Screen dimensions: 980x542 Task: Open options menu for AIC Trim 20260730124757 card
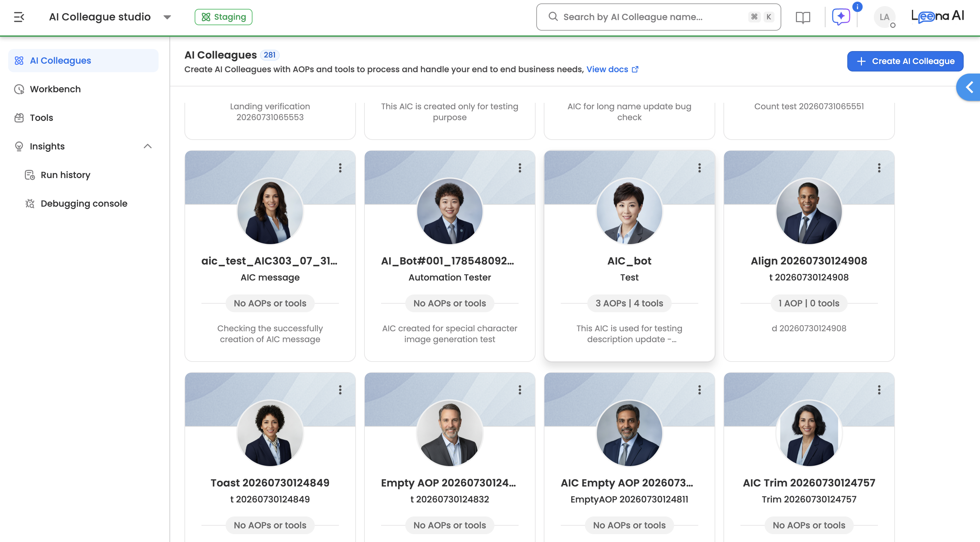tap(879, 390)
